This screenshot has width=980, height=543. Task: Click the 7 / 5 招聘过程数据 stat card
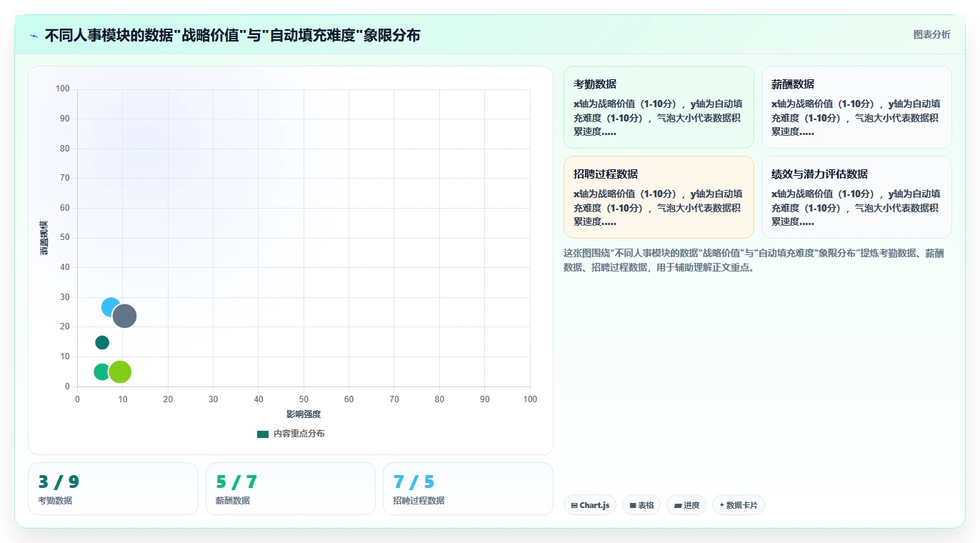coord(468,489)
